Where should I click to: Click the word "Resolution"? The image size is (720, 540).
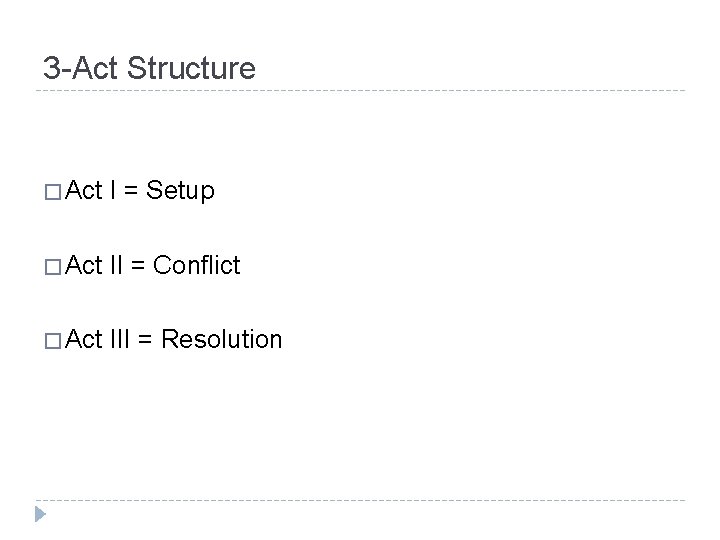(222, 339)
